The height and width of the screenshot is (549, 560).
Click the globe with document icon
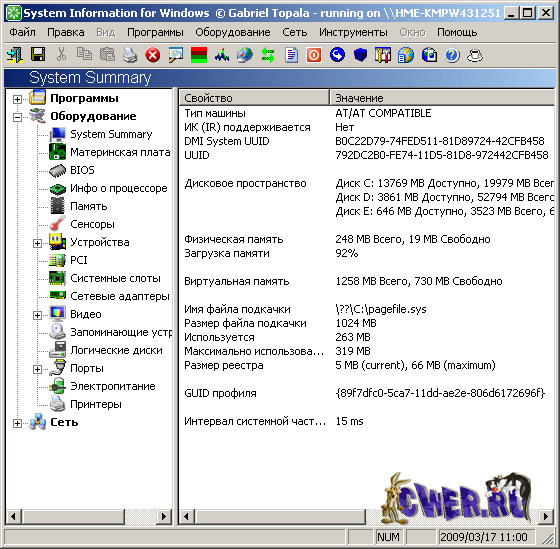pos(406,55)
